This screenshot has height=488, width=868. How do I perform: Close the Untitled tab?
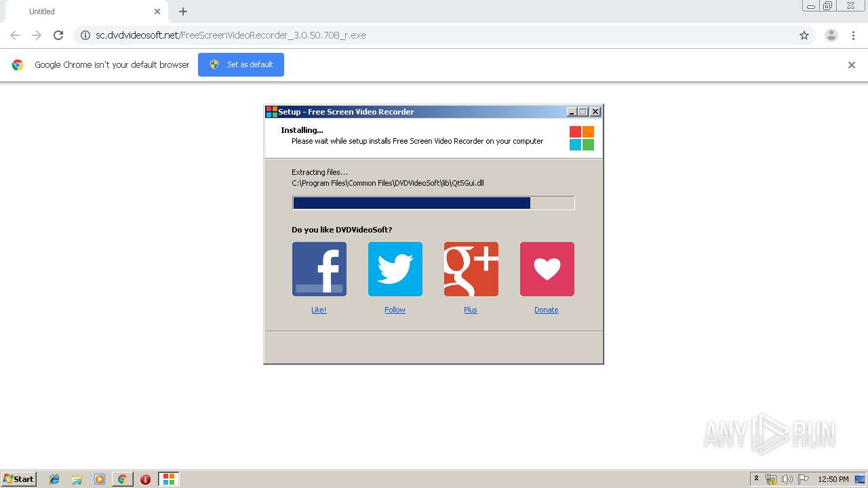click(157, 12)
